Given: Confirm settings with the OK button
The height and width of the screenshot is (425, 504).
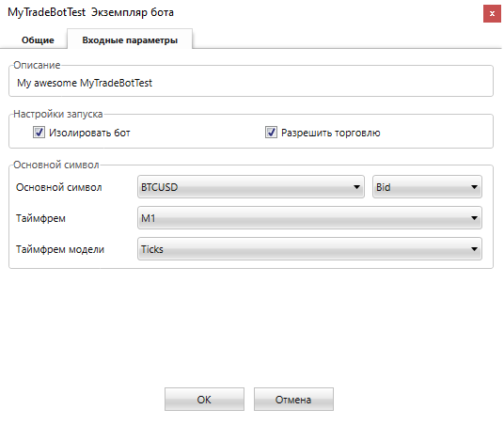Looking at the screenshot, I should pyautogui.click(x=204, y=400).
